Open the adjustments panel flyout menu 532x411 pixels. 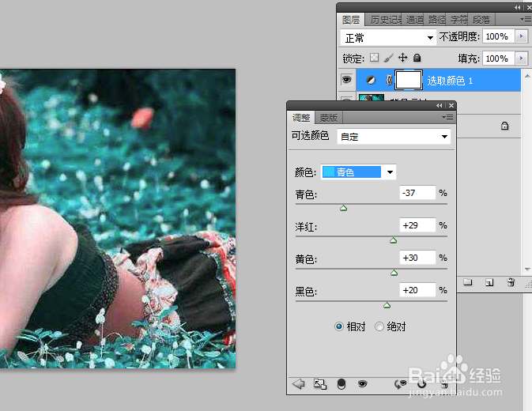click(447, 117)
